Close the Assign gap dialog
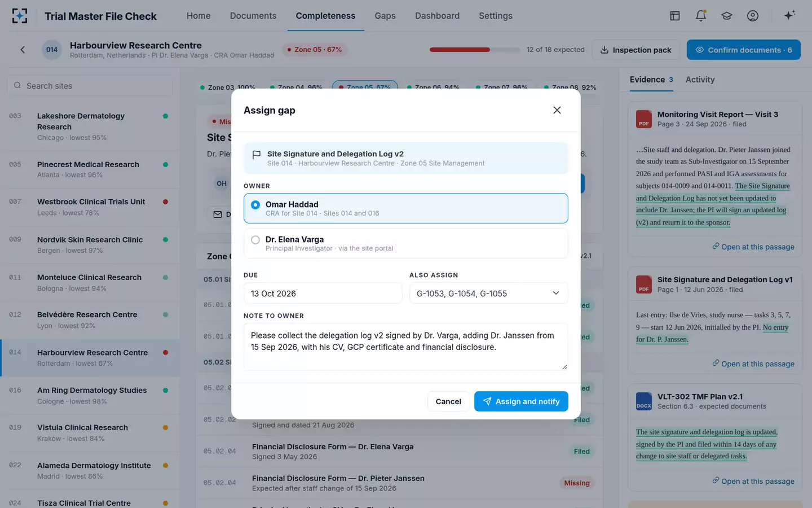 [557, 110]
